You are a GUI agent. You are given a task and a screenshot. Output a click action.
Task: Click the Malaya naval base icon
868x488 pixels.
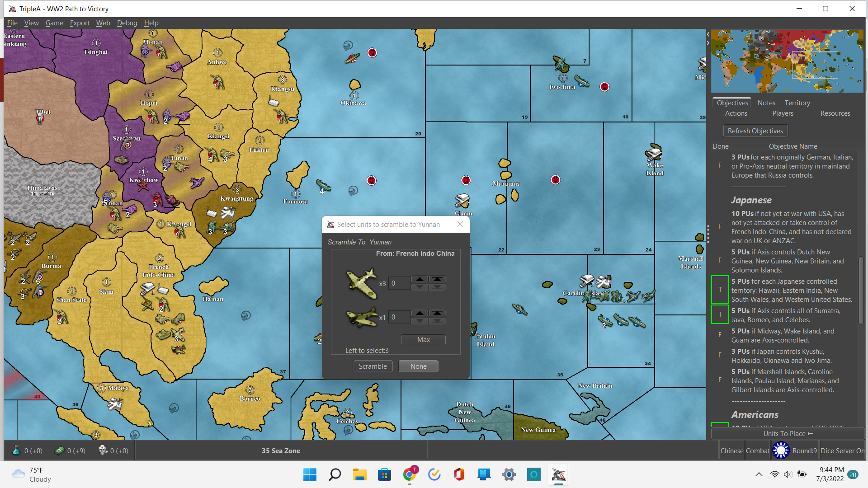pos(115,404)
